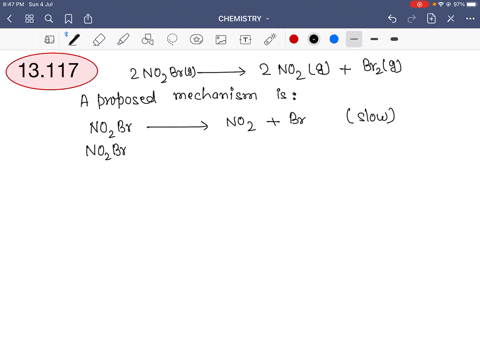
Task: Undo the last stroke
Action: click(x=392, y=19)
